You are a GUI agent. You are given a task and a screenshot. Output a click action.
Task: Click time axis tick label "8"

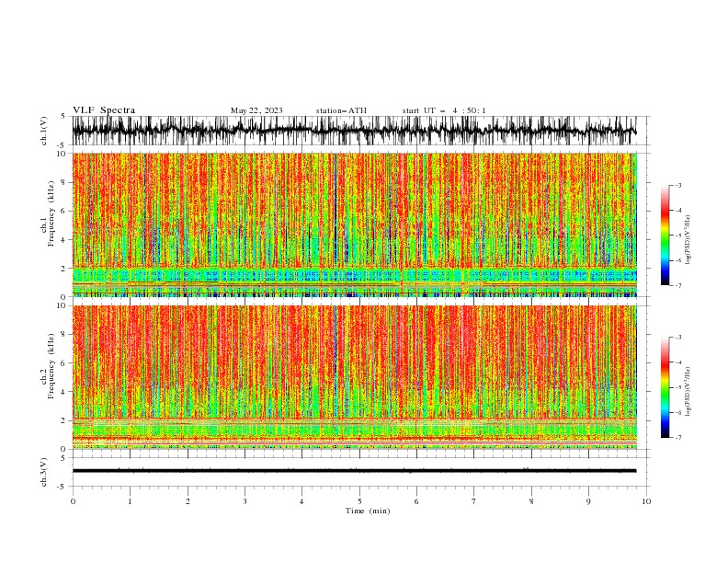point(531,501)
